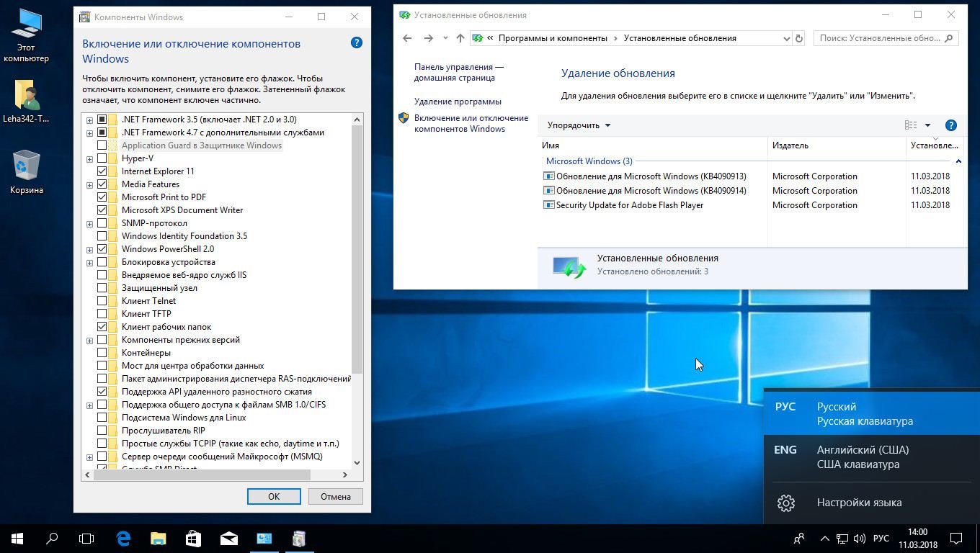Viewport: 980px width, 553px height.
Task: Open the Leha342 user folder icon
Action: point(27,101)
